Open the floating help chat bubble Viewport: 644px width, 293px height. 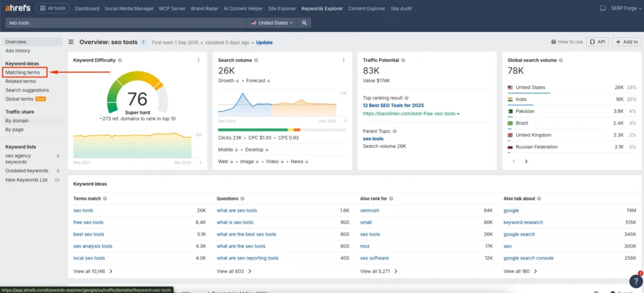click(635, 281)
